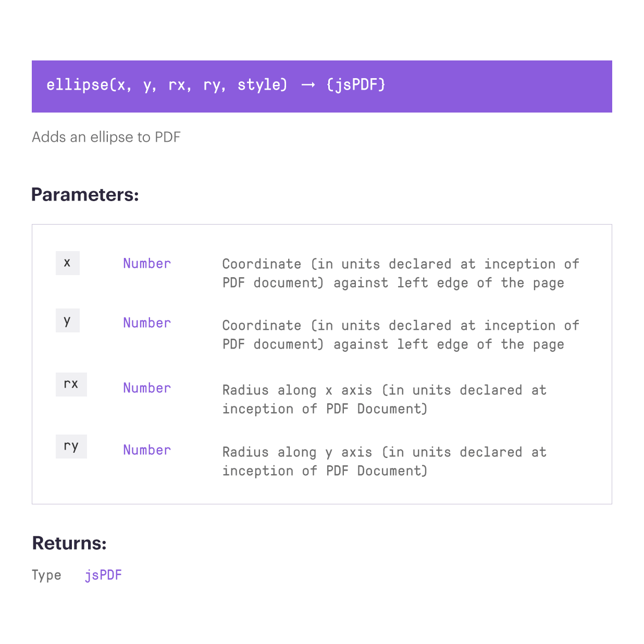Select the ry parameter name badge
This screenshot has width=644, height=644.
point(71,447)
